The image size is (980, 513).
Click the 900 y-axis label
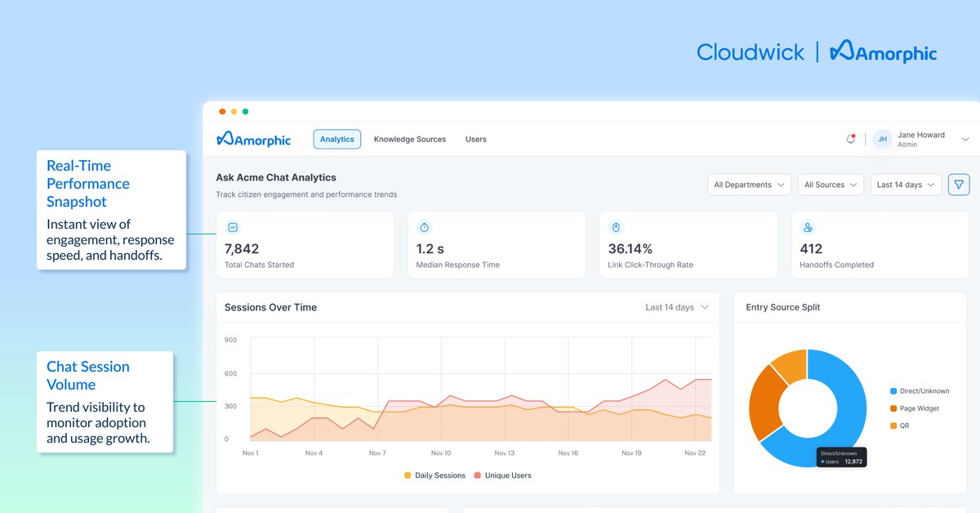pos(230,340)
